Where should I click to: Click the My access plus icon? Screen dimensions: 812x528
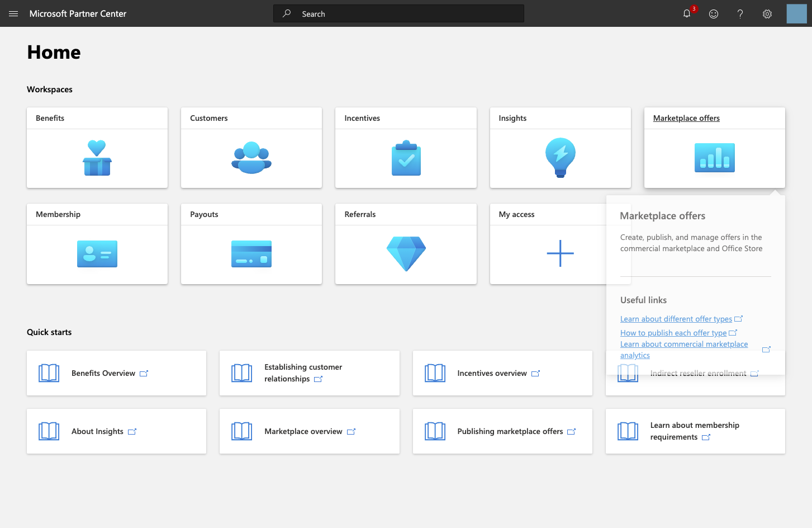pyautogui.click(x=561, y=253)
